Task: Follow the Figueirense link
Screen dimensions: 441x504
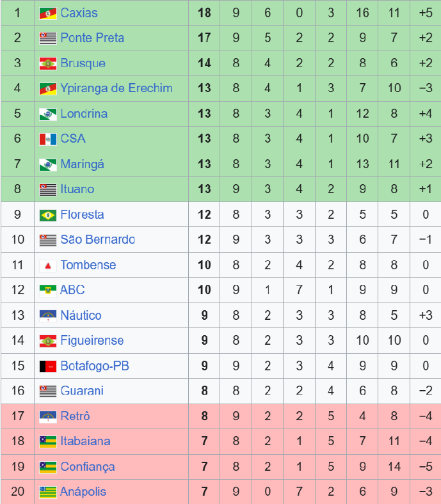Action: click(x=92, y=340)
